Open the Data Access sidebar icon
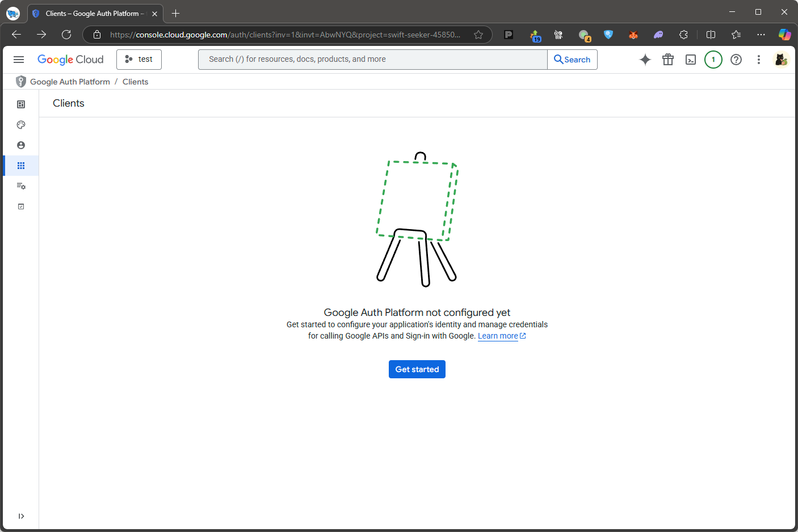Image resolution: width=798 pixels, height=532 pixels. (x=21, y=186)
